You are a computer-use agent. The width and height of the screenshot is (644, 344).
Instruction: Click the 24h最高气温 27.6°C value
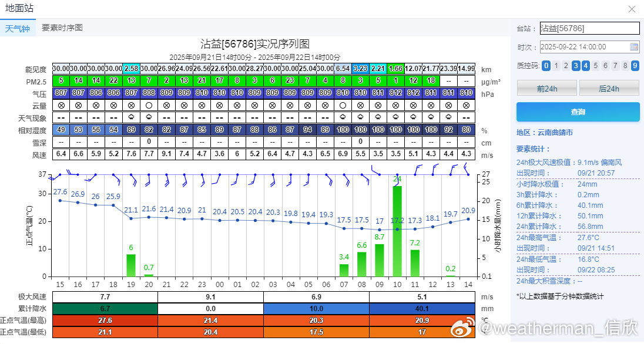coord(588,238)
